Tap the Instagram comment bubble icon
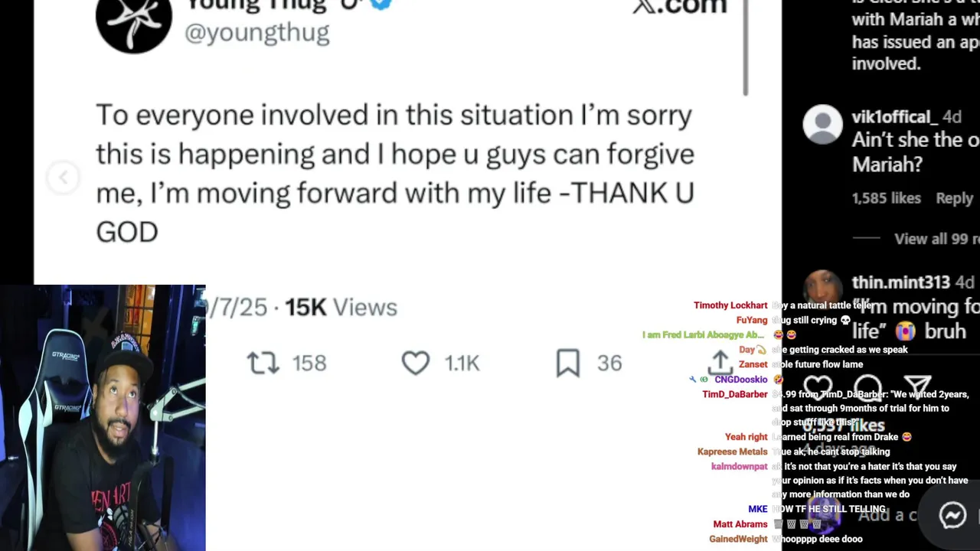This screenshot has height=551, width=980. pos(867,388)
